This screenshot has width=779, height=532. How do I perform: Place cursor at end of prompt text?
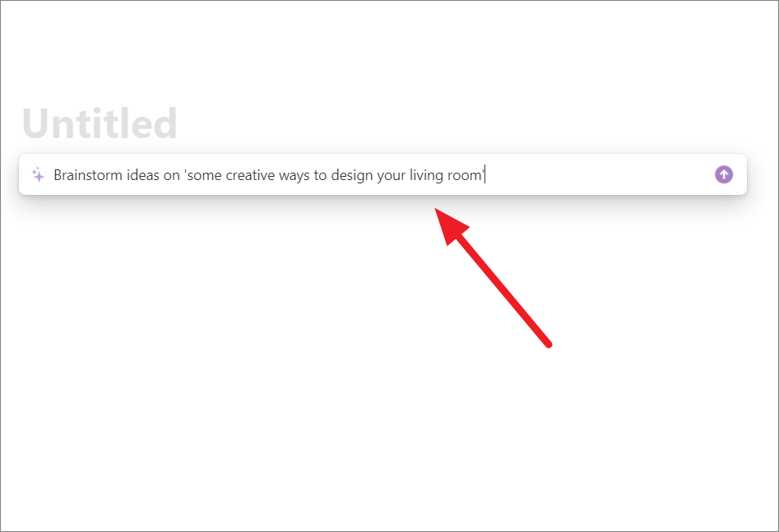485,175
